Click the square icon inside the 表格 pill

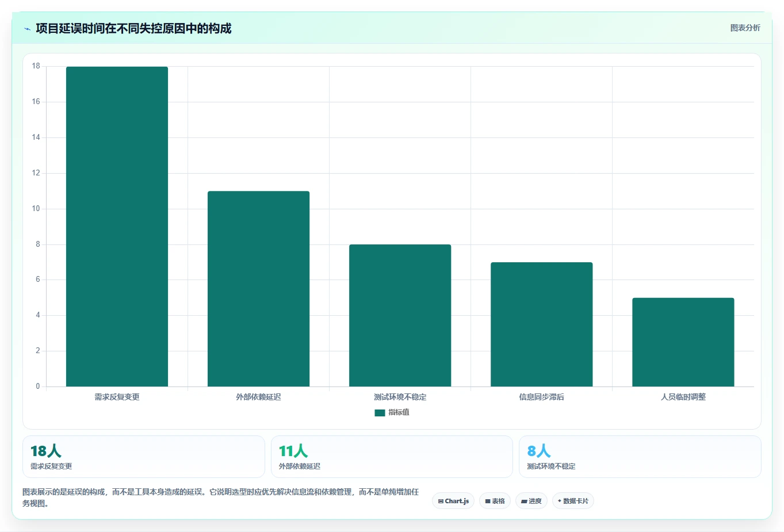coord(488,502)
